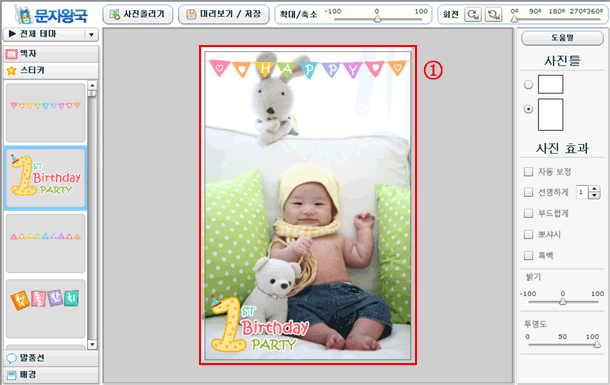Select the landscape photo frame radio
The width and height of the screenshot is (610, 385).
528,84
